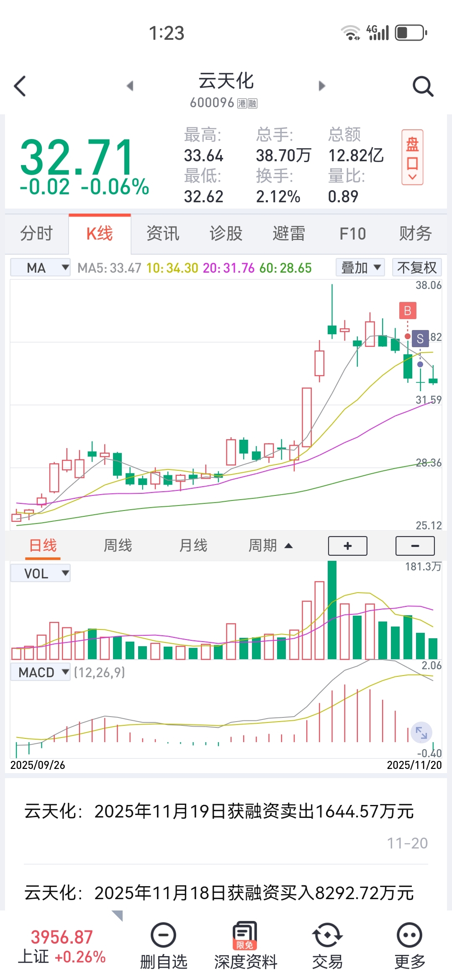Zoom in chart with plus button
This screenshot has height=980, width=452.
[348, 546]
